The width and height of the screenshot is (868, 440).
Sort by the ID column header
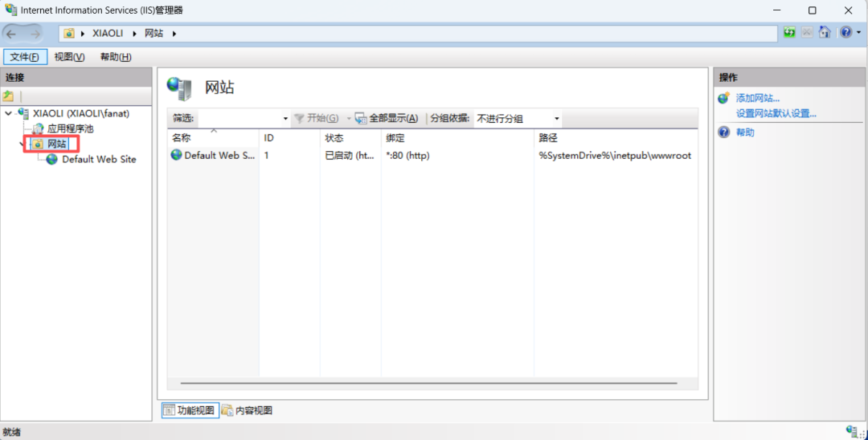[289, 137]
